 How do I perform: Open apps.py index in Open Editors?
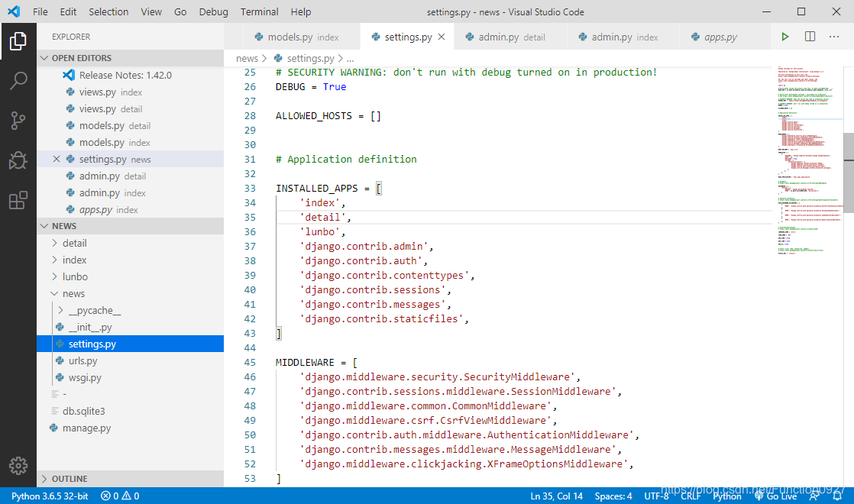click(131, 209)
